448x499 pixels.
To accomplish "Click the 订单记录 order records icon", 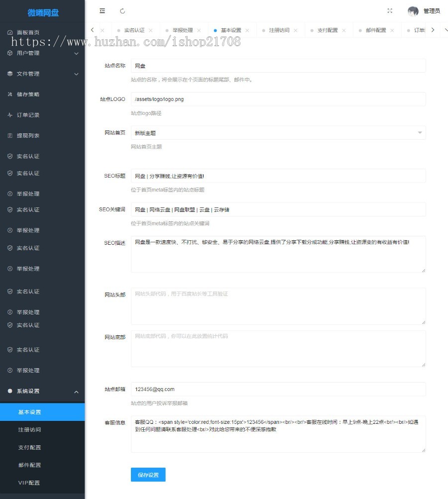I will (10, 115).
